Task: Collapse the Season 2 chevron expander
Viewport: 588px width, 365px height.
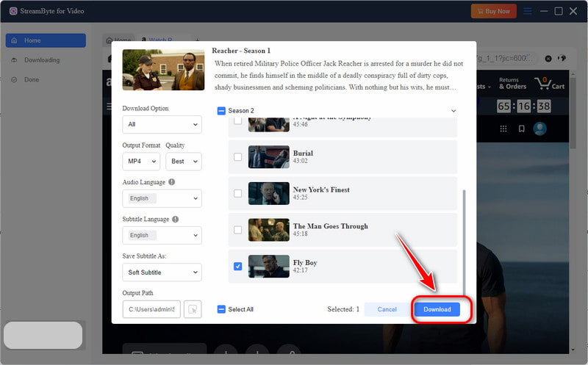Action: coord(453,111)
